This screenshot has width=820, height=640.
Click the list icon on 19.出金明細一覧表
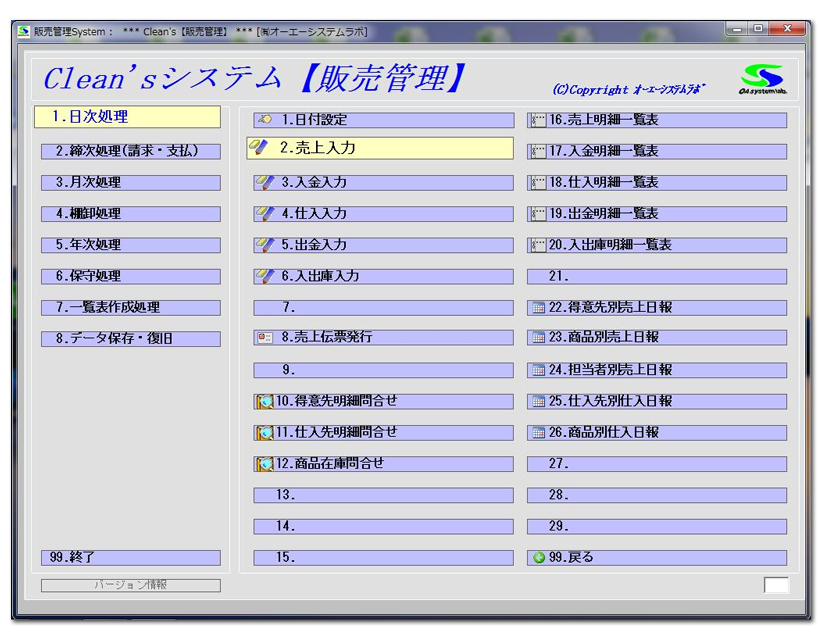tap(538, 214)
